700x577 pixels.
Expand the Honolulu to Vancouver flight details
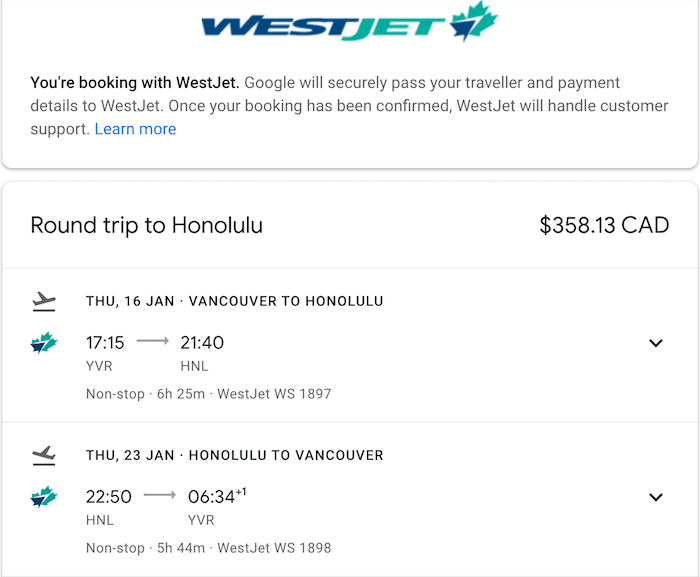pos(655,497)
